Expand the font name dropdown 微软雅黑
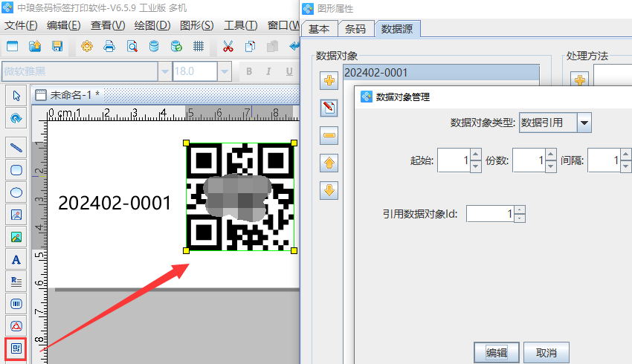Screen dimensions: 632x364 click(164, 71)
